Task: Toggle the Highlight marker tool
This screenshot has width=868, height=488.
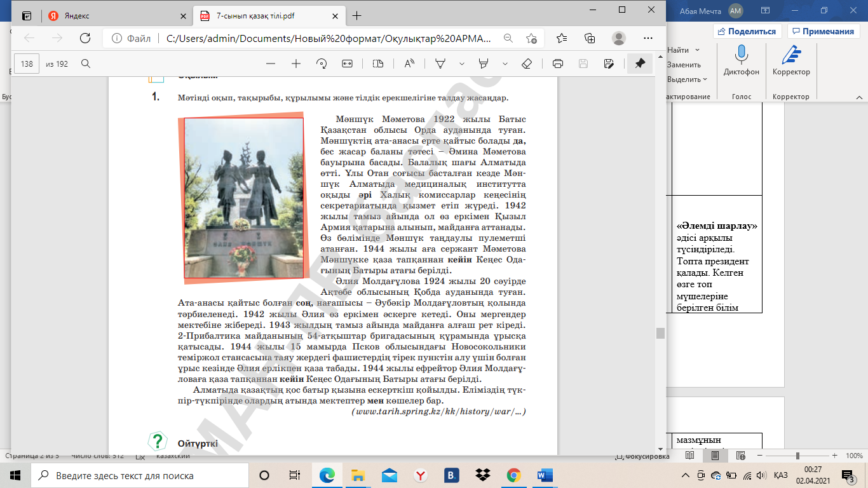Action: [x=483, y=64]
